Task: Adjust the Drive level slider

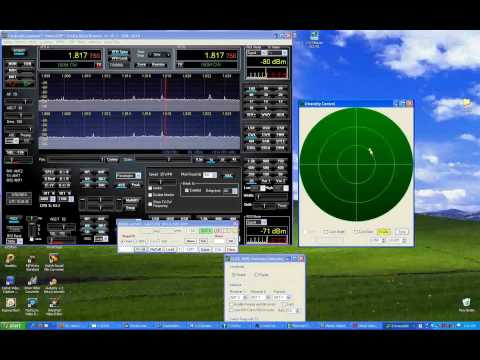Action: (19, 129)
